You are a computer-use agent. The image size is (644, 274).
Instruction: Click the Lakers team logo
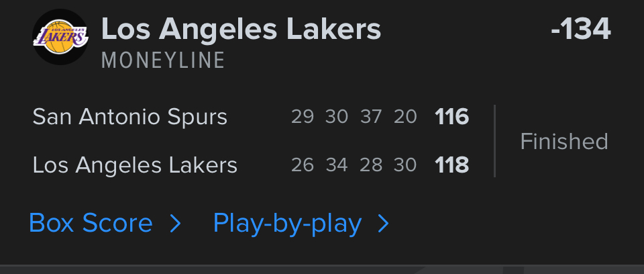coord(60,38)
